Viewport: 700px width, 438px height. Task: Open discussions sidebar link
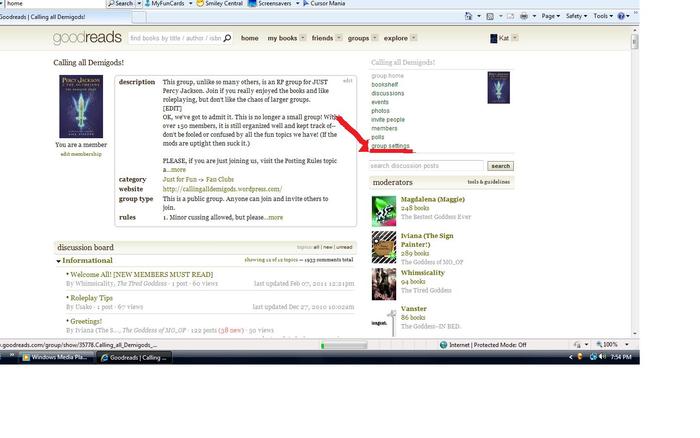point(388,93)
